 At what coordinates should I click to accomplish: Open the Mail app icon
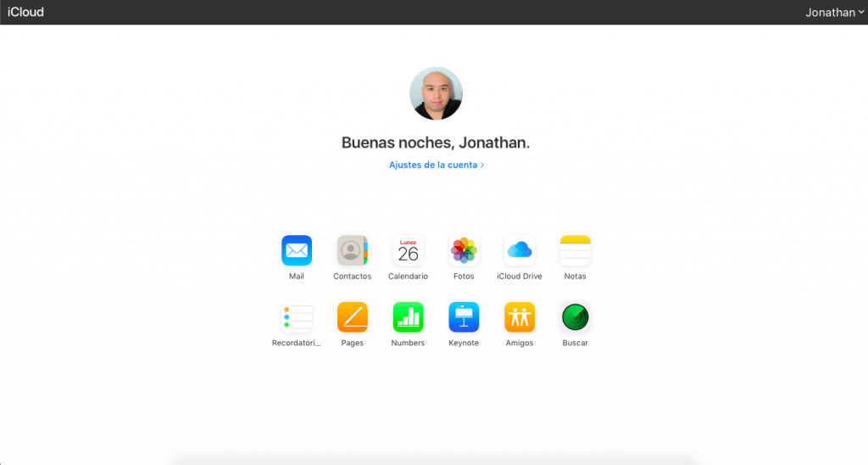[x=297, y=250]
